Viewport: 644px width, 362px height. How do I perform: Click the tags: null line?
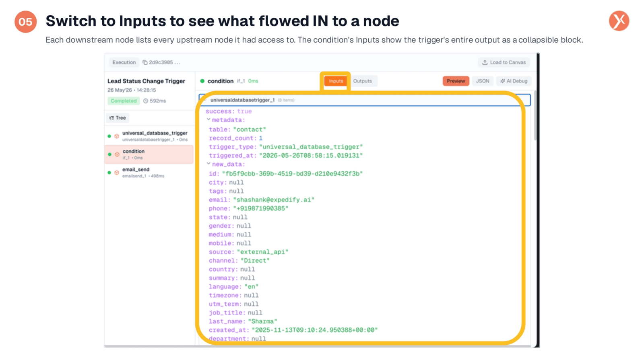226,191
